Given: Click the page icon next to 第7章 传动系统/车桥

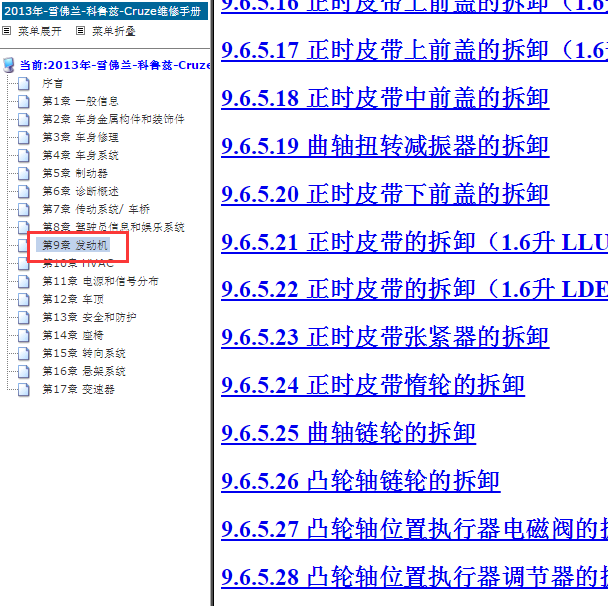Looking at the screenshot, I should tap(24, 209).
